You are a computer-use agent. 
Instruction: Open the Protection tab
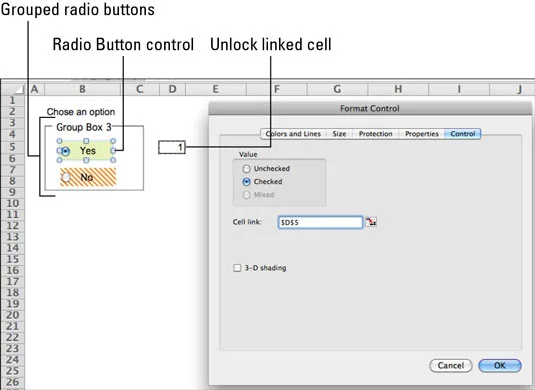(375, 134)
